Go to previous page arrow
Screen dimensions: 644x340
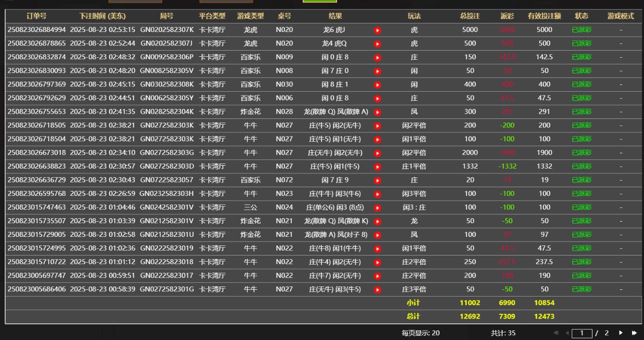568,333
